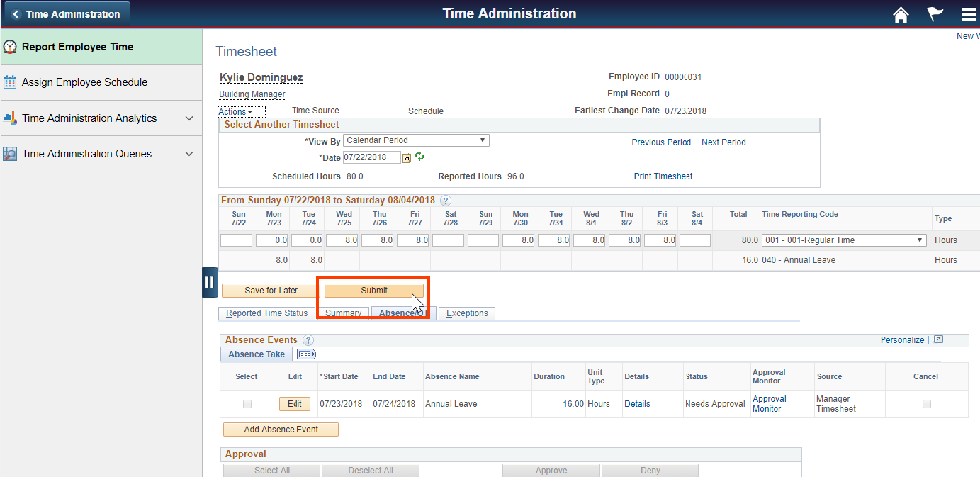Image resolution: width=980 pixels, height=477 pixels.
Task: Select Report Employee Time in the sidebar
Action: [78, 47]
